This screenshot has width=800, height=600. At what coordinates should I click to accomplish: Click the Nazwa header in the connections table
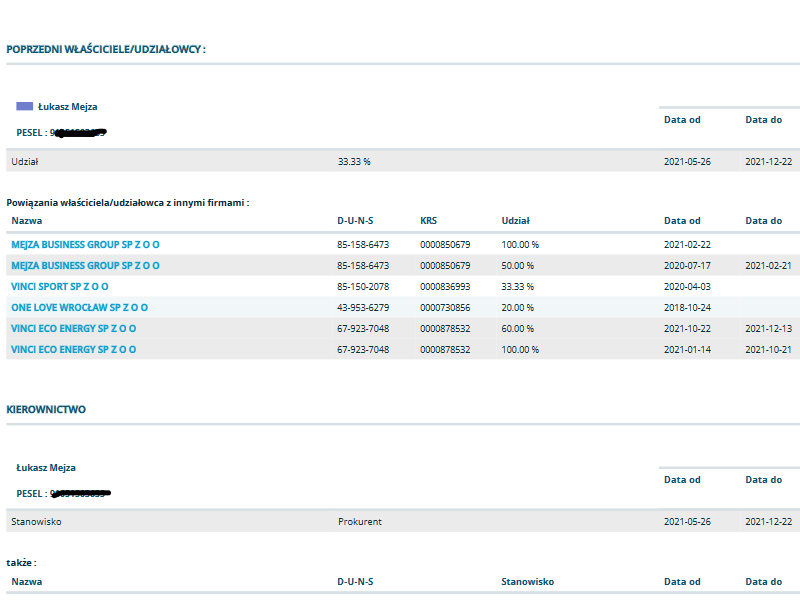point(27,221)
